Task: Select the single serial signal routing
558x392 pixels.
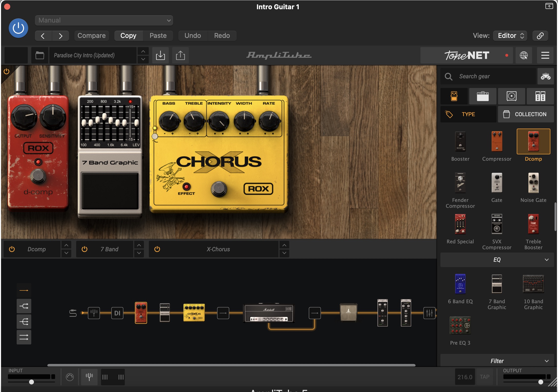Action: pos(24,290)
